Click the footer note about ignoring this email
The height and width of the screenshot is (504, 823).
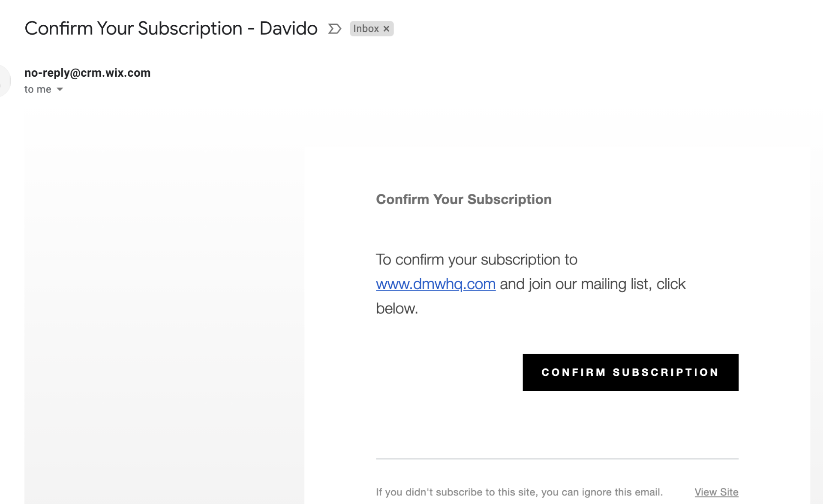tap(519, 492)
